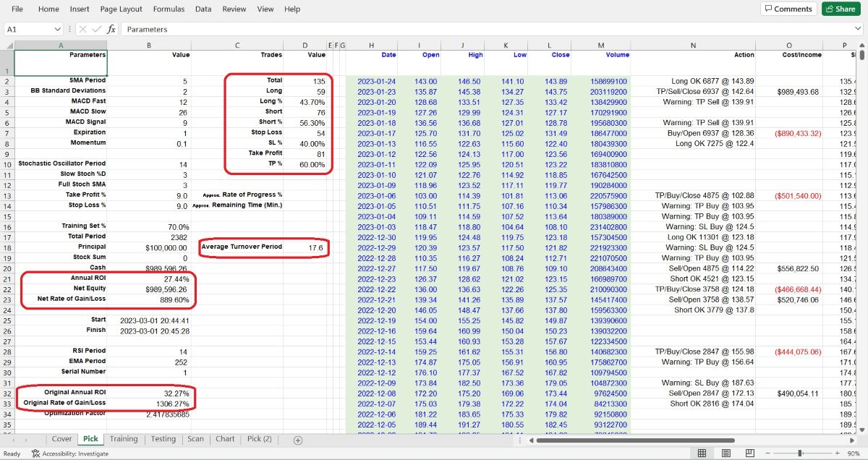This screenshot has height=460, width=868.
Task: Select the action cell Long OK 6877 @ 143.89
Action: coord(693,81)
